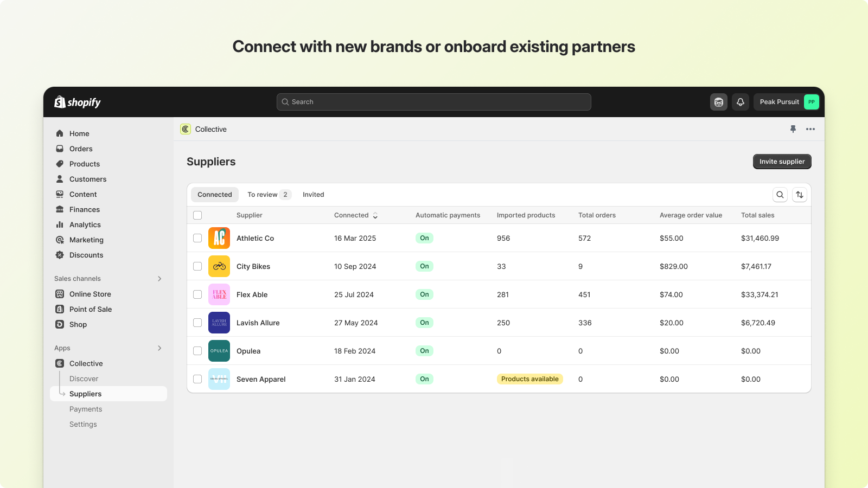Open the Seven Apparel supplier name
Image resolution: width=868 pixels, height=488 pixels.
pyautogui.click(x=261, y=379)
